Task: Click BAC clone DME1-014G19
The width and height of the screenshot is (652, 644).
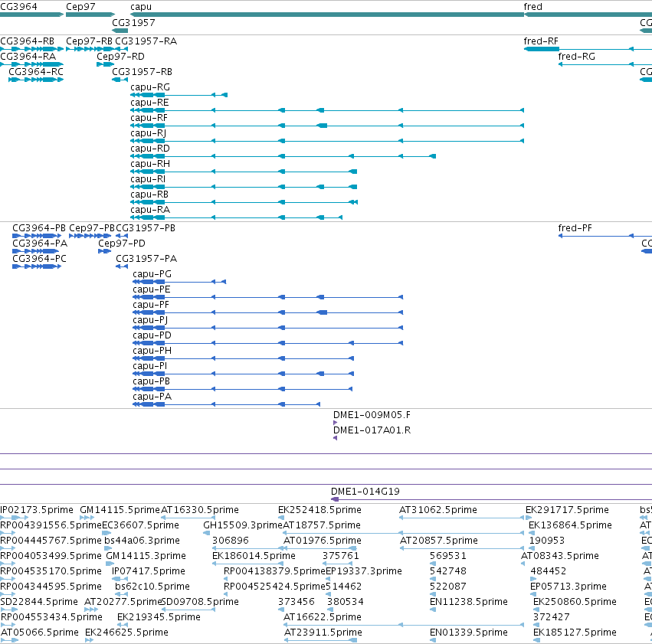Action: (365, 492)
